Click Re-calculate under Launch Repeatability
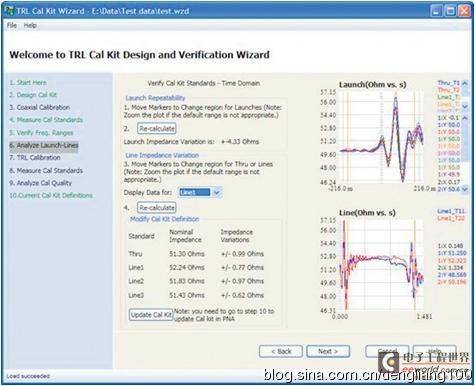The width and height of the screenshot is (475, 386). coord(157,128)
